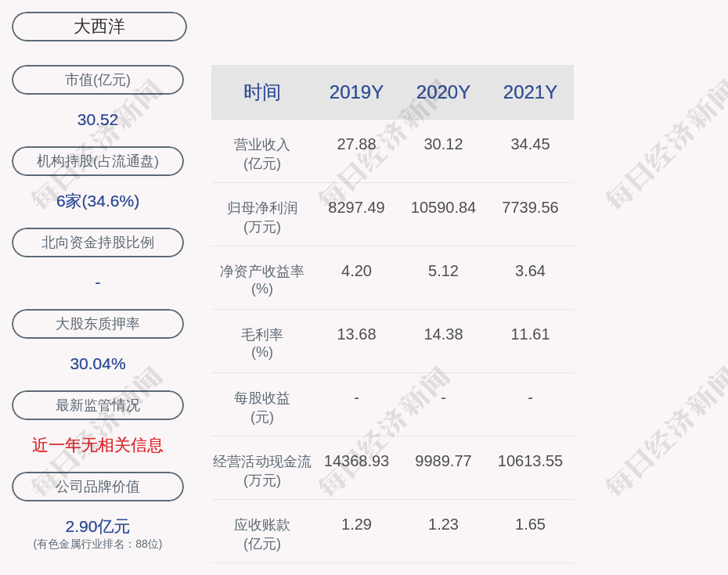The height and width of the screenshot is (575, 728).
Task: Click the 公司品牌价值 label pill
Action: click(98, 487)
